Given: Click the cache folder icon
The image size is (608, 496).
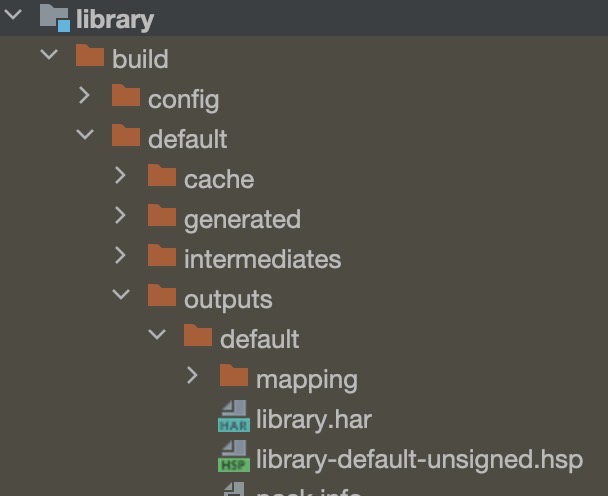Looking at the screenshot, I should [162, 175].
